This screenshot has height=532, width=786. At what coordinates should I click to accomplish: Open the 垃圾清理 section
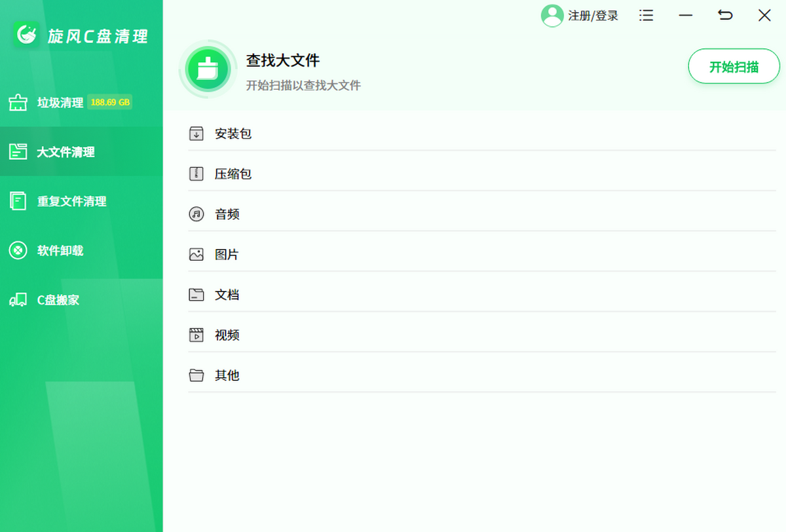tap(81, 102)
